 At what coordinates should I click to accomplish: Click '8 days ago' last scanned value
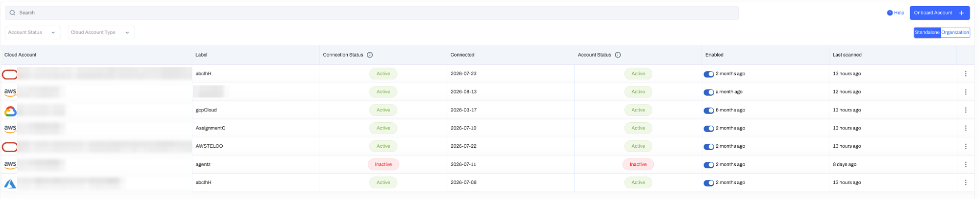[x=844, y=164]
